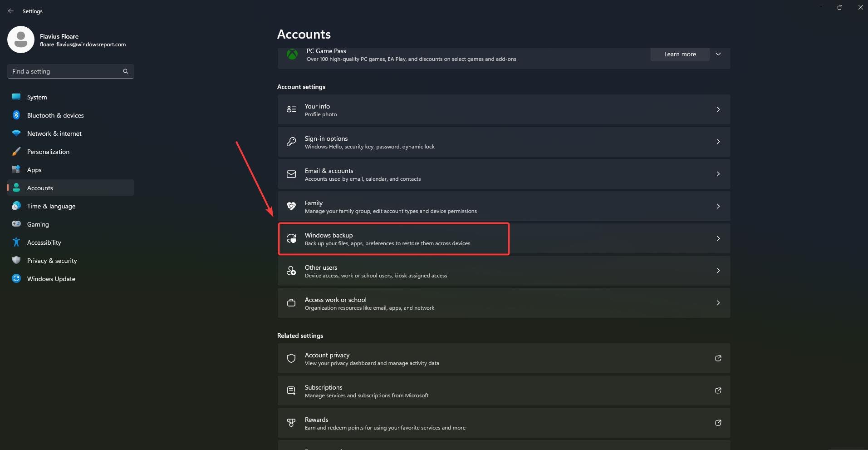
Task: Click the Flavius Floare account name
Action: click(x=59, y=36)
